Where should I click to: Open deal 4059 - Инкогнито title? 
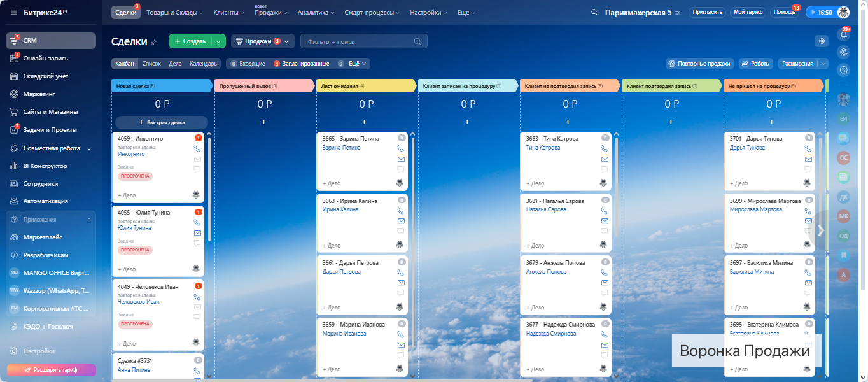141,138
